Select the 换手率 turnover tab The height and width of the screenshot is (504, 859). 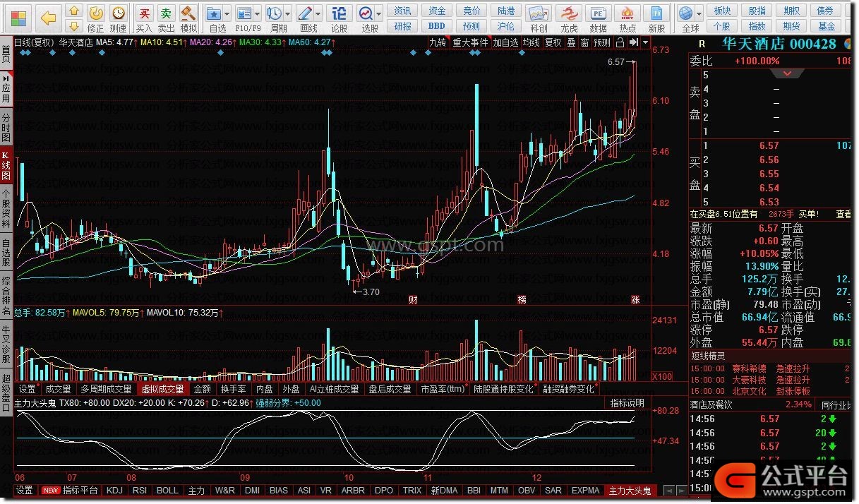click(234, 389)
